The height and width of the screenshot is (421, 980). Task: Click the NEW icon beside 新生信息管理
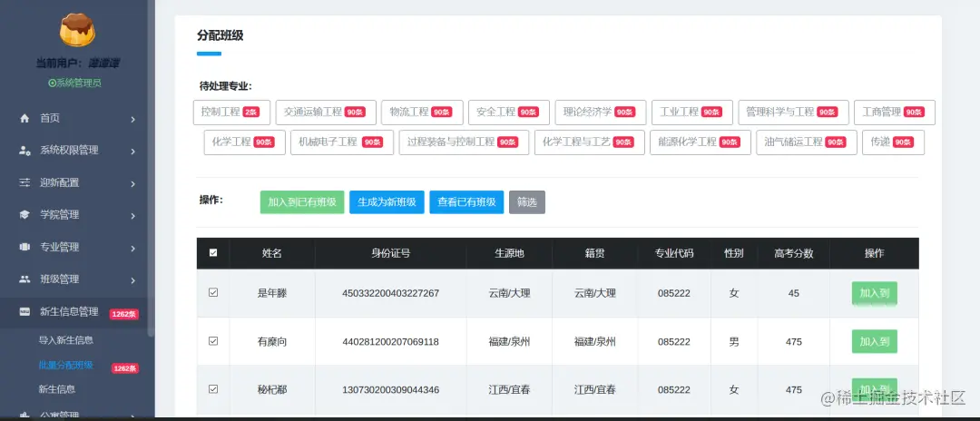click(25, 312)
